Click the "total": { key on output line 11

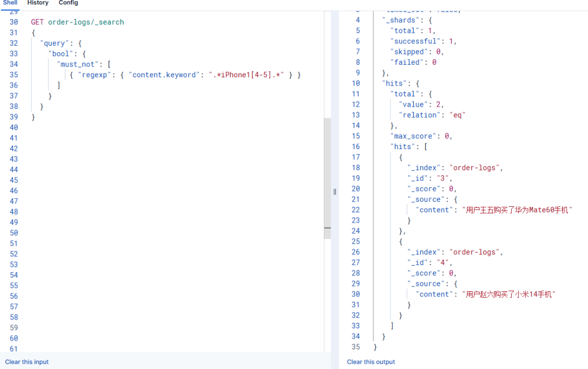tap(411, 94)
